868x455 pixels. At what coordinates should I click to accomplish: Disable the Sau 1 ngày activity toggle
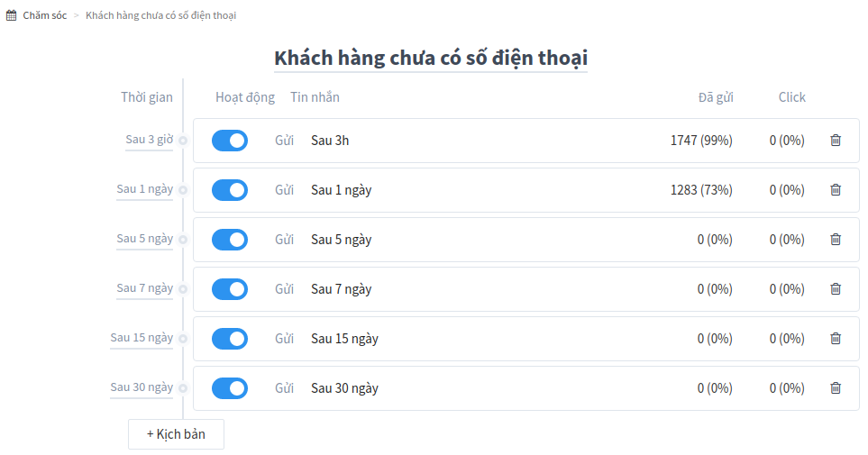coord(230,190)
